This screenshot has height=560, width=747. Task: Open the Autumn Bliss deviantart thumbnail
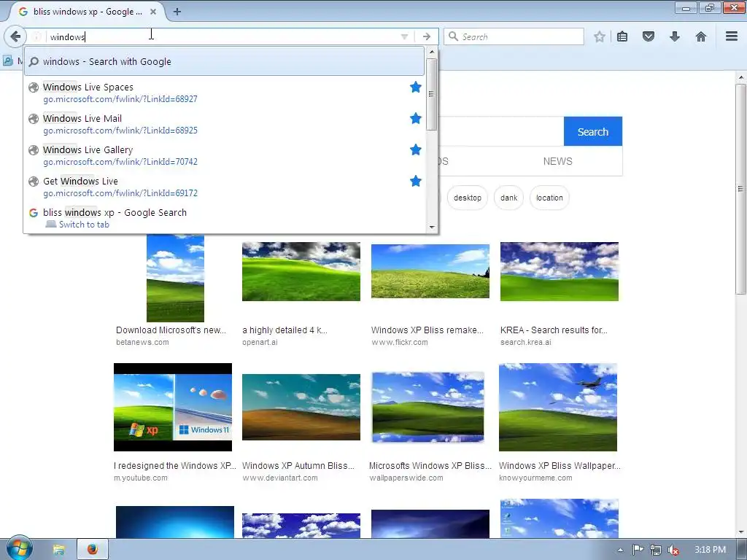(301, 407)
